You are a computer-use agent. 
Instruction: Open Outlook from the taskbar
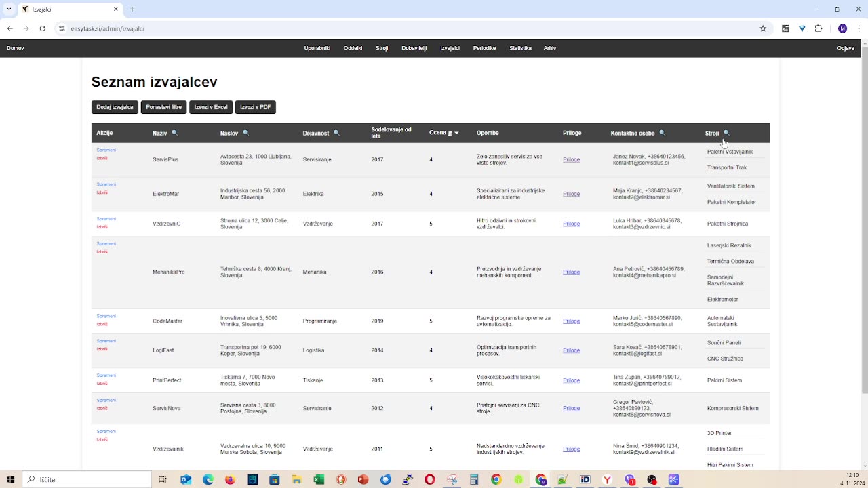click(x=185, y=479)
